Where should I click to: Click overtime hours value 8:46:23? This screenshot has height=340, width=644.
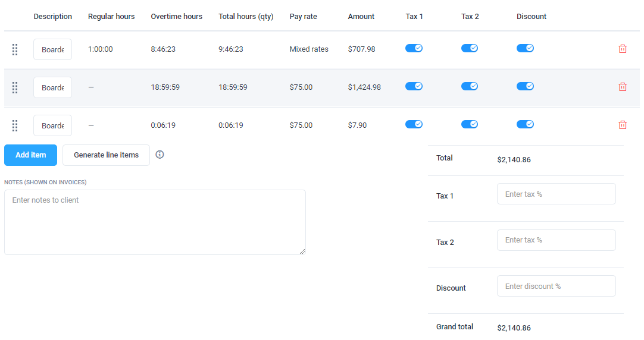pos(163,49)
